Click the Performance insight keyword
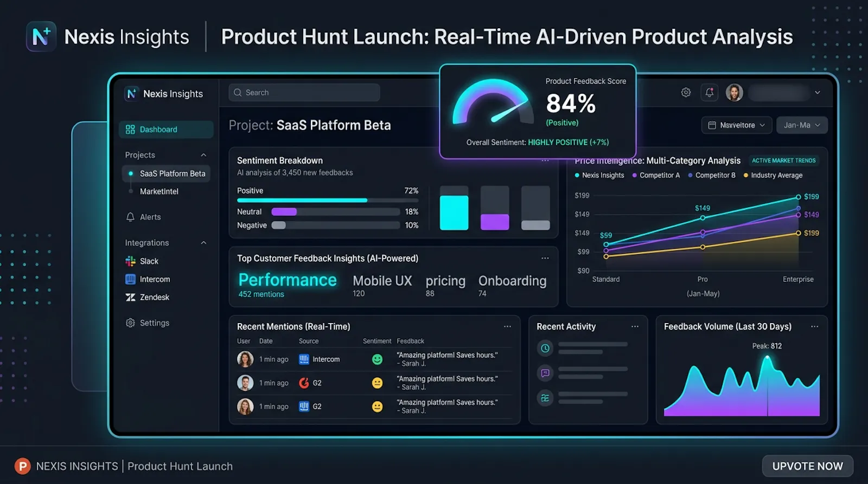Viewport: 868px width, 484px height. [288, 280]
